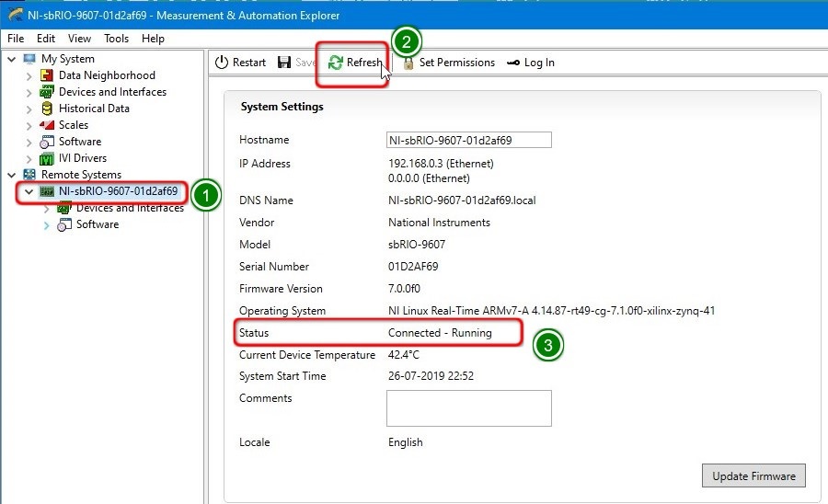Click the Set Permissions padlock icon
The width and height of the screenshot is (828, 504).
pyautogui.click(x=408, y=63)
